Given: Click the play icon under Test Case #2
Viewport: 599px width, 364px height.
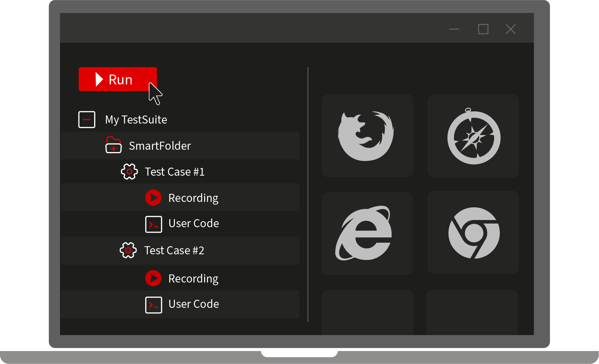Looking at the screenshot, I should pos(153,278).
